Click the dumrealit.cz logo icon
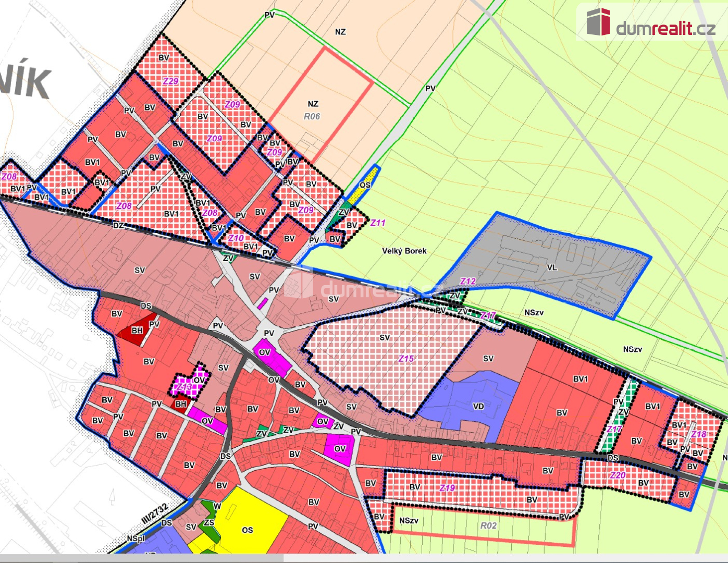Image resolution: width=728 pixels, height=563 pixels. pos(598,22)
